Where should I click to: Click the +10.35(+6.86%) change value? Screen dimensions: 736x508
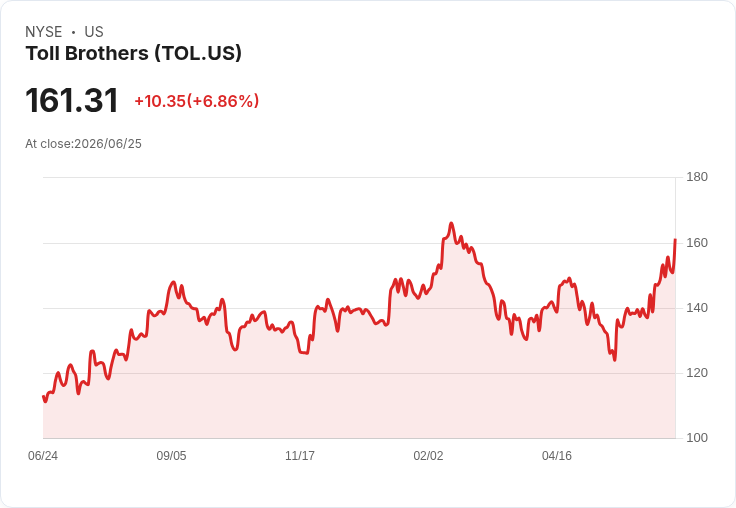[197, 101]
